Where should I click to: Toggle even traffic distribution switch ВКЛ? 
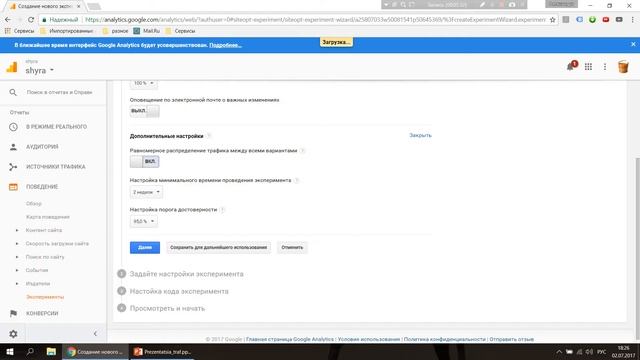pos(144,162)
